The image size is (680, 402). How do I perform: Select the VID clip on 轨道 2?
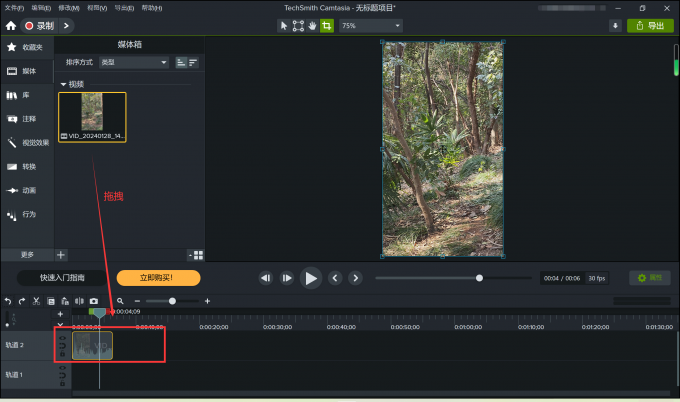click(x=92, y=346)
